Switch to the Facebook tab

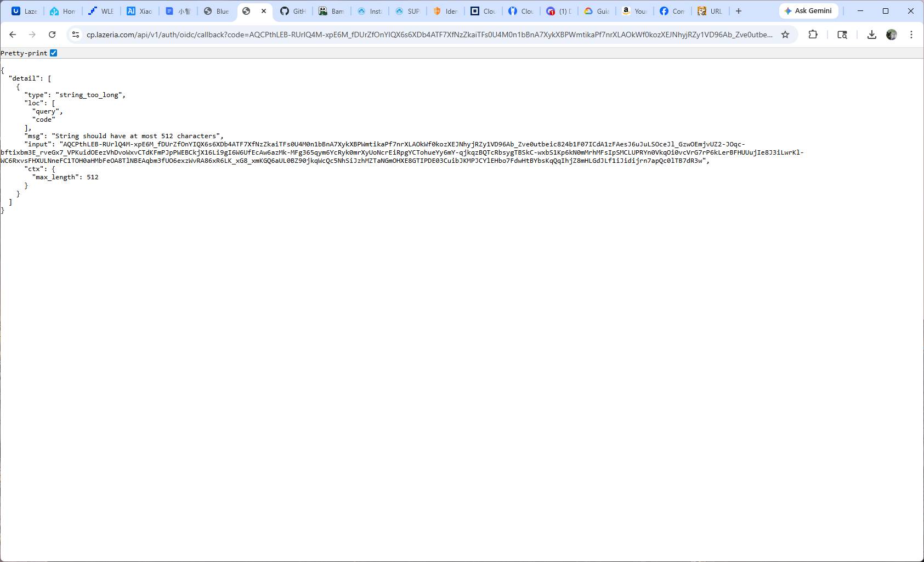point(672,11)
